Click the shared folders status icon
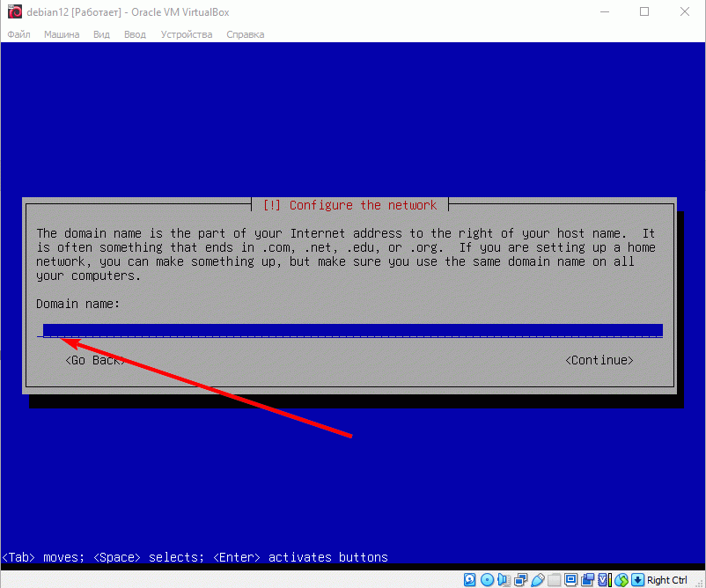The width and height of the screenshot is (706, 588). click(555, 580)
